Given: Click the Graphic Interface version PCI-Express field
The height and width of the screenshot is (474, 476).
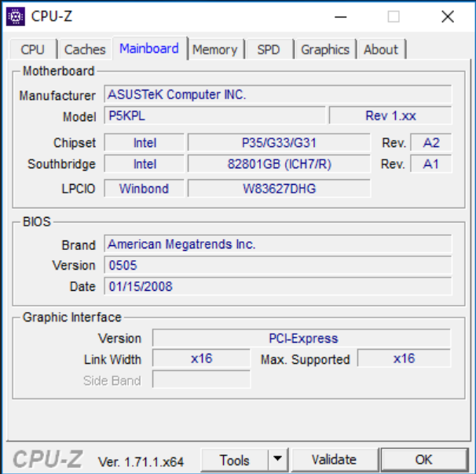Looking at the screenshot, I should 302,338.
